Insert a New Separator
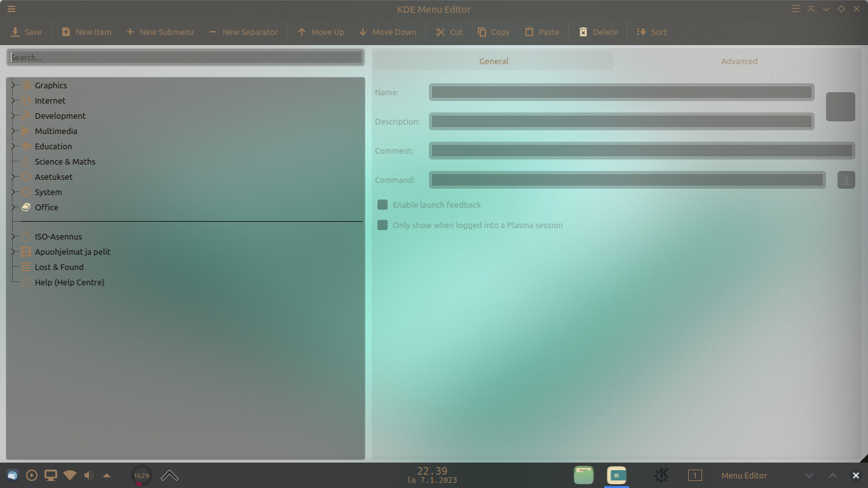The height and width of the screenshot is (488, 868). pyautogui.click(x=243, y=32)
